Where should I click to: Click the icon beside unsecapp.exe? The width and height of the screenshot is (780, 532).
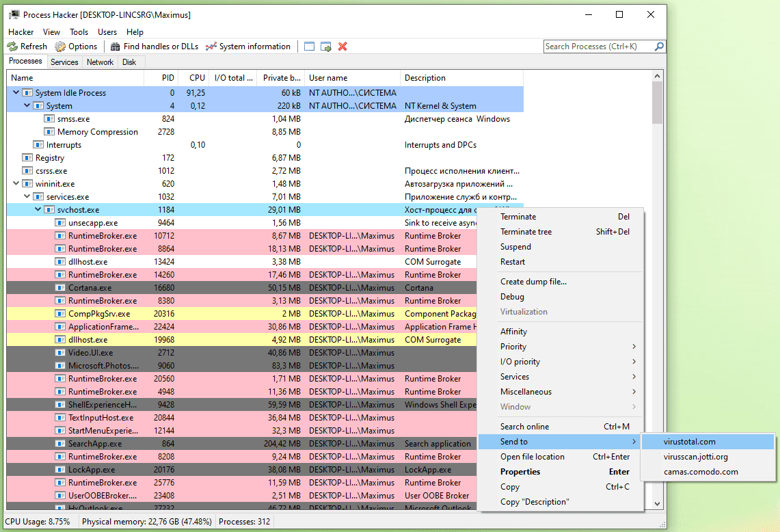60,223
